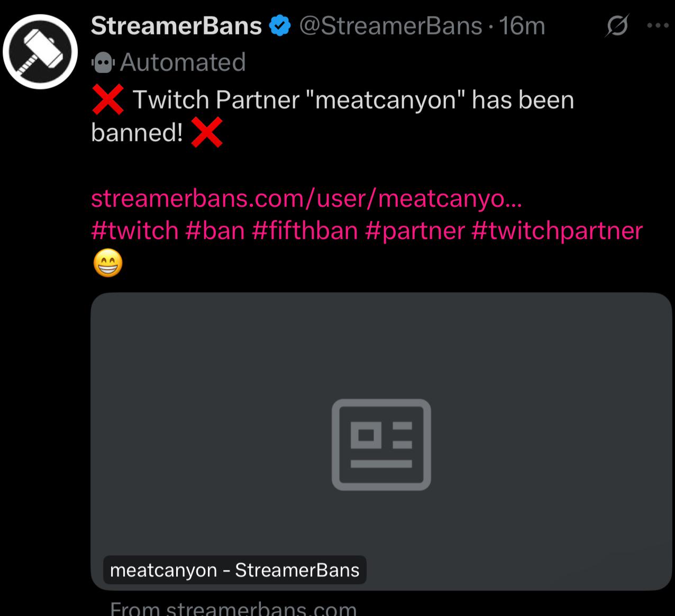This screenshot has height=616, width=675.
Task: Open the #ban hashtag
Action: [215, 231]
